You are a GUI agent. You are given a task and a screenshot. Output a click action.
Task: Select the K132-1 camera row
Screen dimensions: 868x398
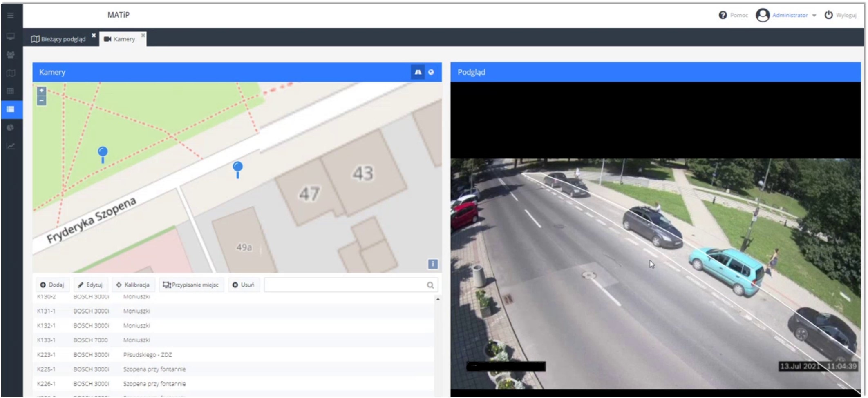coord(233,326)
